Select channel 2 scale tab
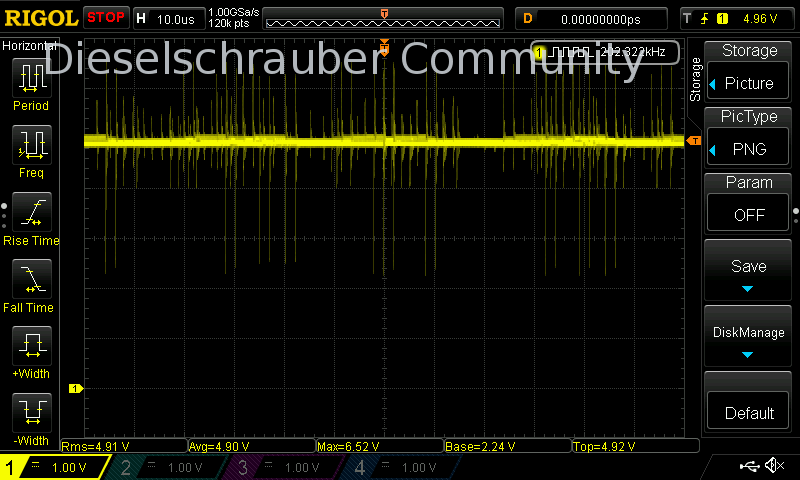The image size is (800, 480). click(166, 467)
